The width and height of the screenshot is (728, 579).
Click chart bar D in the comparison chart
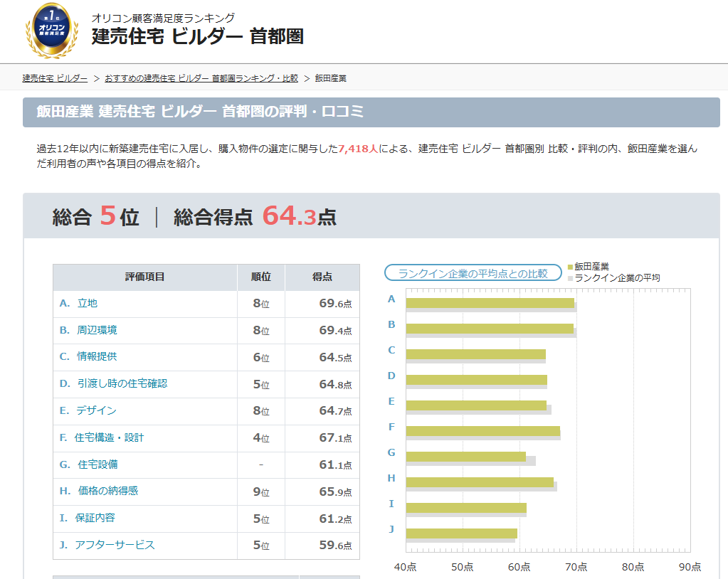pyautogui.click(x=477, y=380)
